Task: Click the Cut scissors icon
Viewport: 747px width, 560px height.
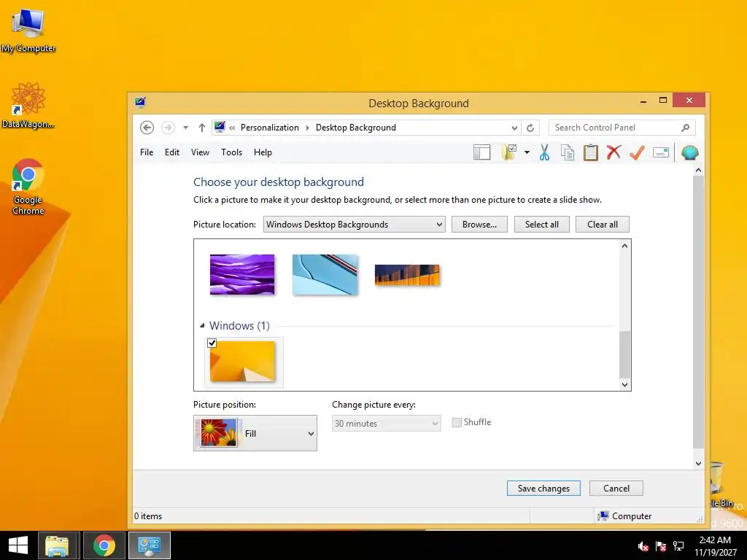Action: (544, 152)
